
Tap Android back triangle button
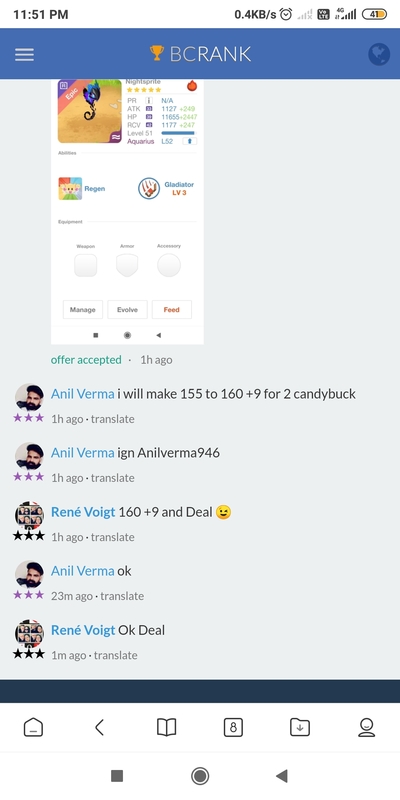[282, 776]
